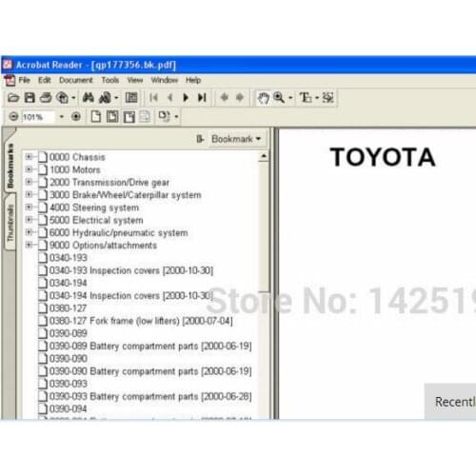
Task: Click the Zoom In circle button
Action: [x=76, y=116]
